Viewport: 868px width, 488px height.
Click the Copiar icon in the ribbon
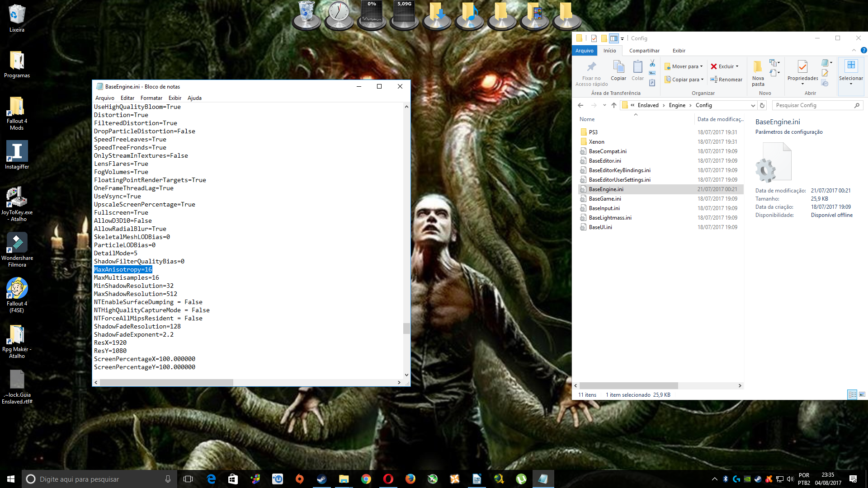pos(618,67)
